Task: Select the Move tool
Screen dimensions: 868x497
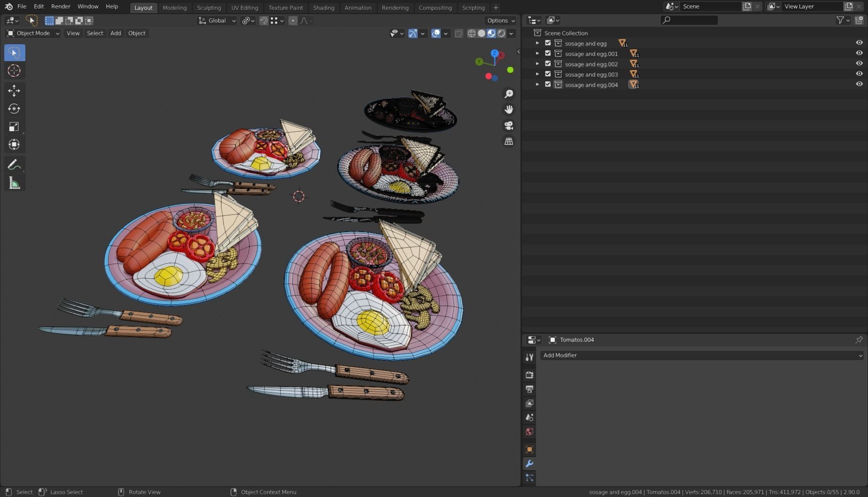Action: [x=14, y=90]
